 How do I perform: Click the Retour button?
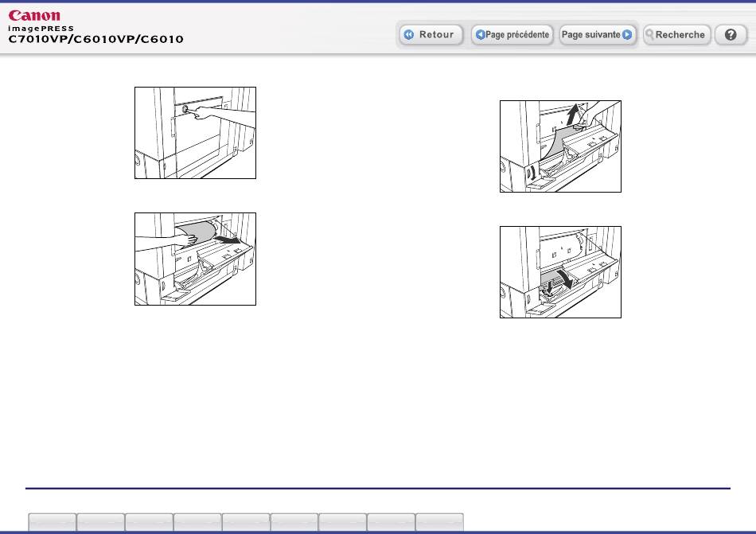pyautogui.click(x=431, y=35)
